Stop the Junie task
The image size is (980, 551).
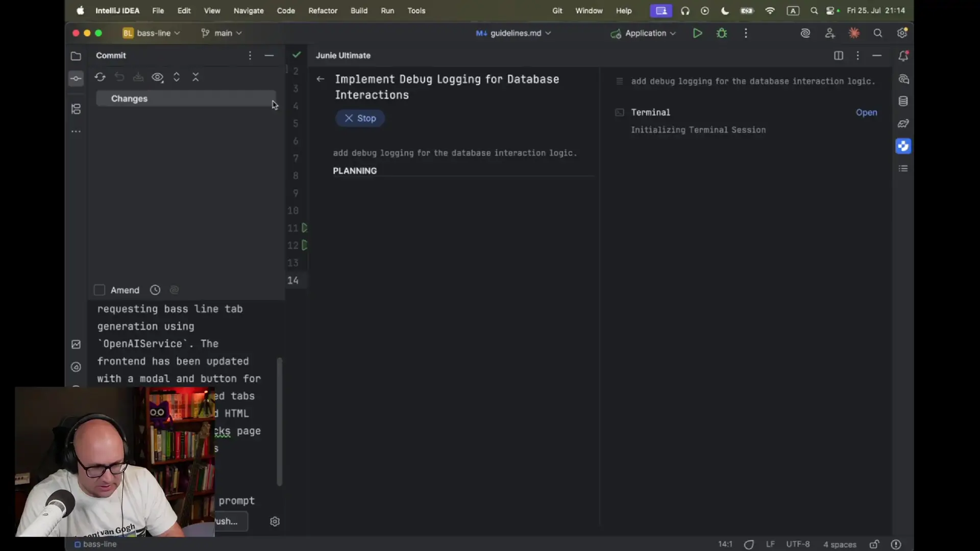360,118
